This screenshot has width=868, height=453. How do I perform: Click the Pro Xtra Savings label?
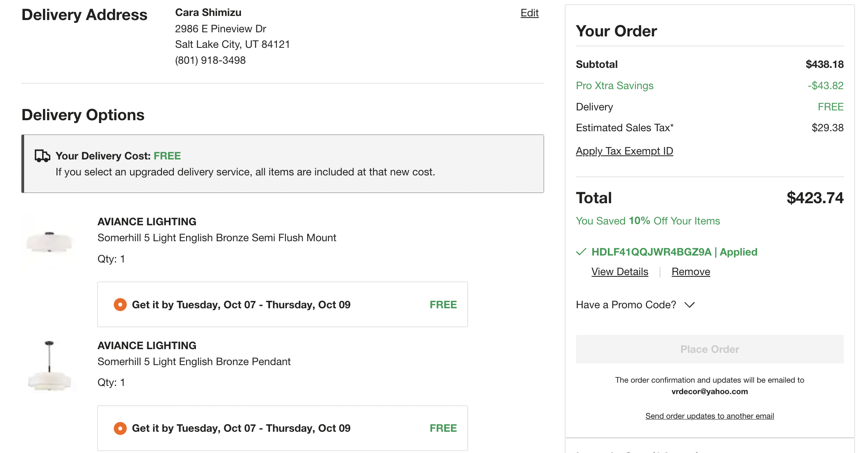tap(614, 86)
